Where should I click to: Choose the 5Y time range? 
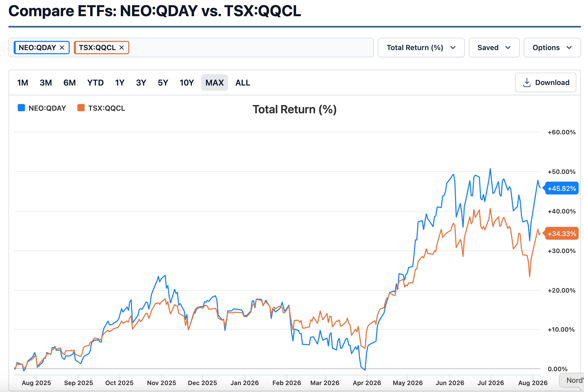pos(163,82)
